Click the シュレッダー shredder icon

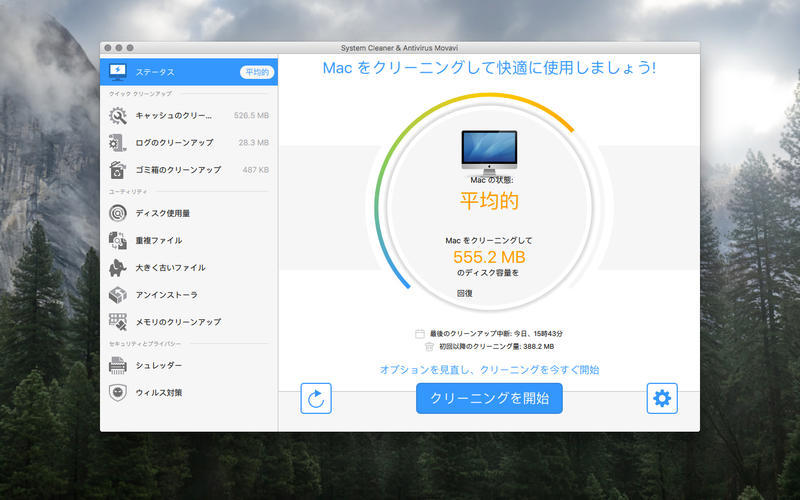[x=118, y=365]
